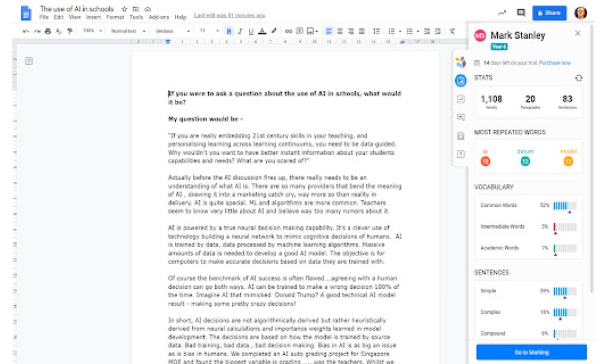607x364 pixels.
Task: Show the document outline icon
Action: (x=29, y=61)
